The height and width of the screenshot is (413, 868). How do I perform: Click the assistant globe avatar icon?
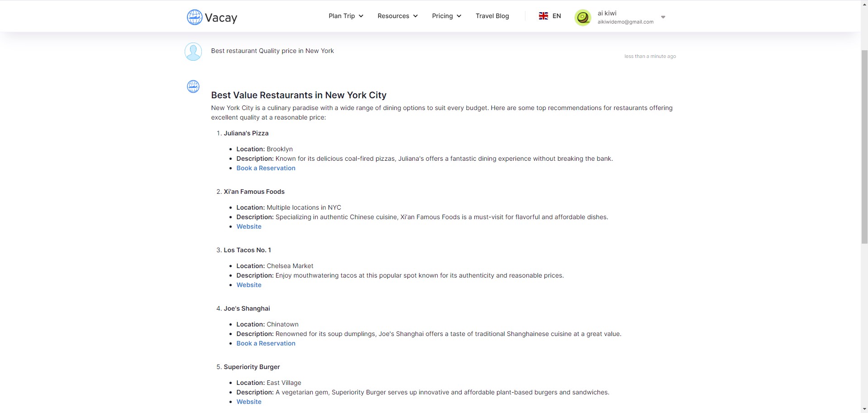pos(193,86)
